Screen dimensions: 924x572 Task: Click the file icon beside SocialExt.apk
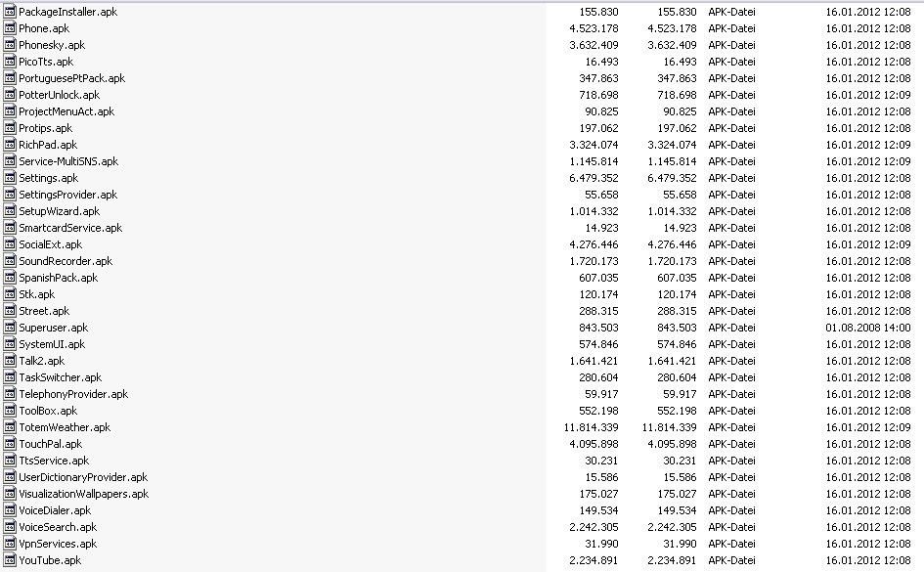click(10, 243)
